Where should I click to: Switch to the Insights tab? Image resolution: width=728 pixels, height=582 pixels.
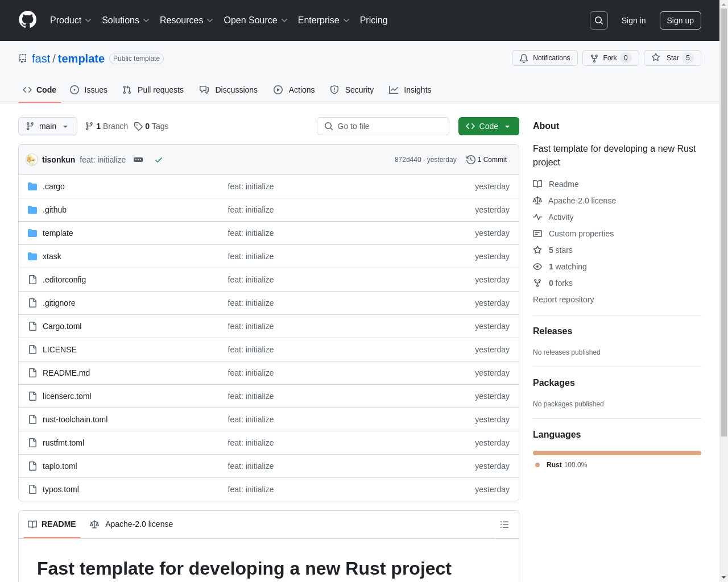[x=410, y=90]
